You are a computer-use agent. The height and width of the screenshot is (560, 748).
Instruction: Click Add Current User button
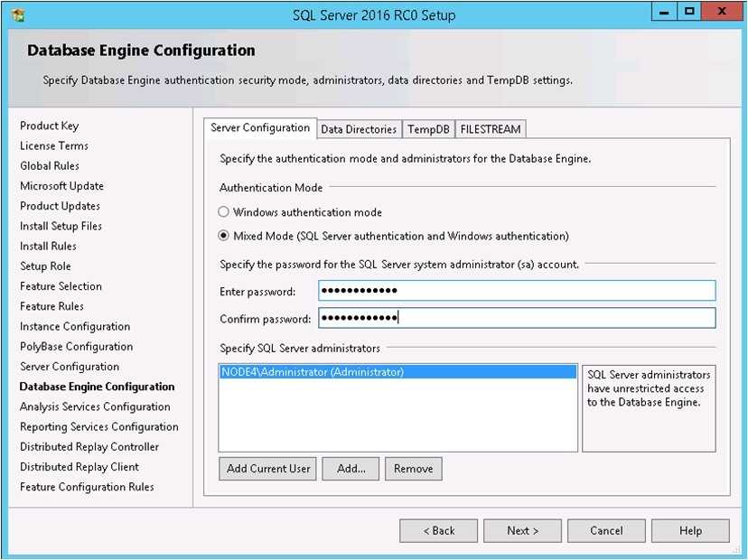pos(268,469)
